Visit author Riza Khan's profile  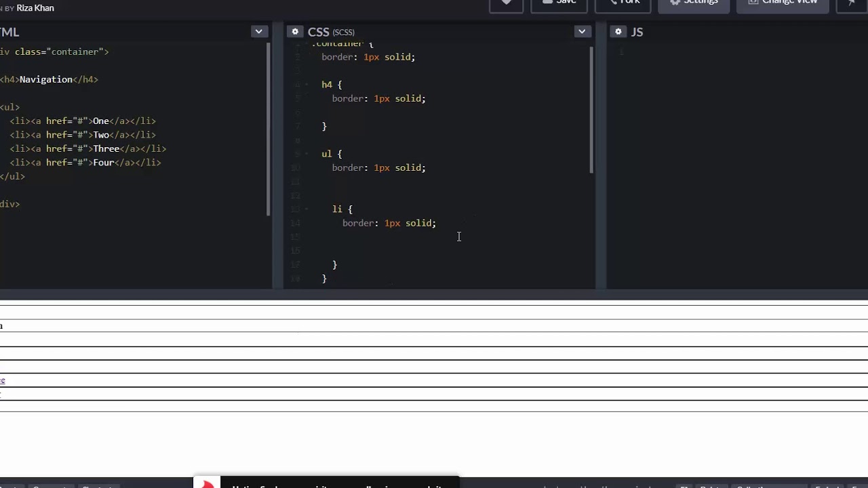[x=35, y=8]
